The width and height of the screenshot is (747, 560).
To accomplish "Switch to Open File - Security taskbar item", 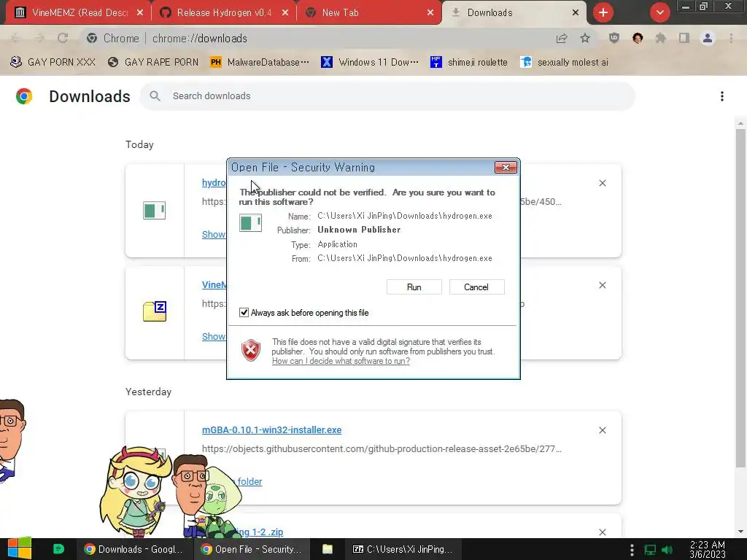I will [x=252, y=549].
